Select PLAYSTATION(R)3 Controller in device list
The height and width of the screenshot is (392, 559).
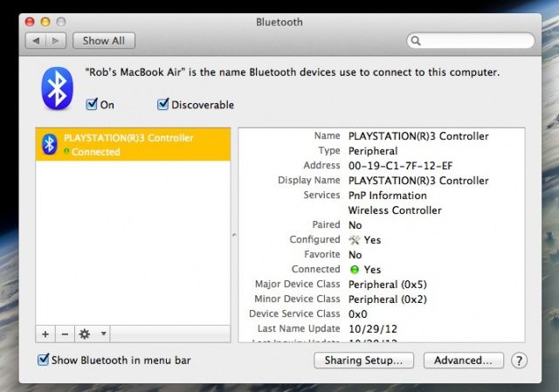pyautogui.click(x=133, y=144)
